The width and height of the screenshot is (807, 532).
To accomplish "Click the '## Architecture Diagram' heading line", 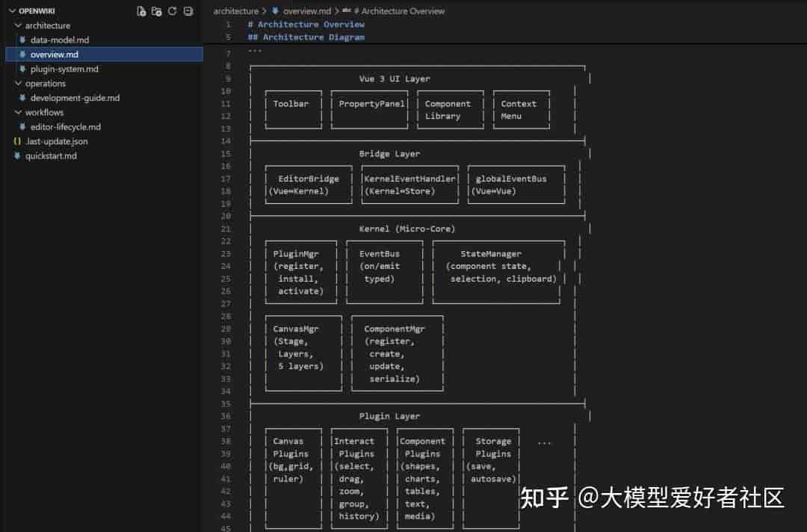I will [306, 37].
